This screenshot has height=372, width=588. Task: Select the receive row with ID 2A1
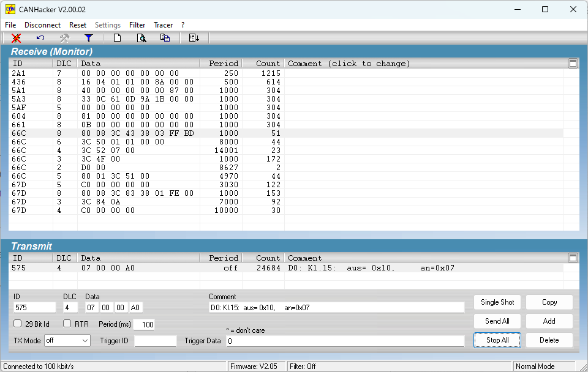point(286,73)
